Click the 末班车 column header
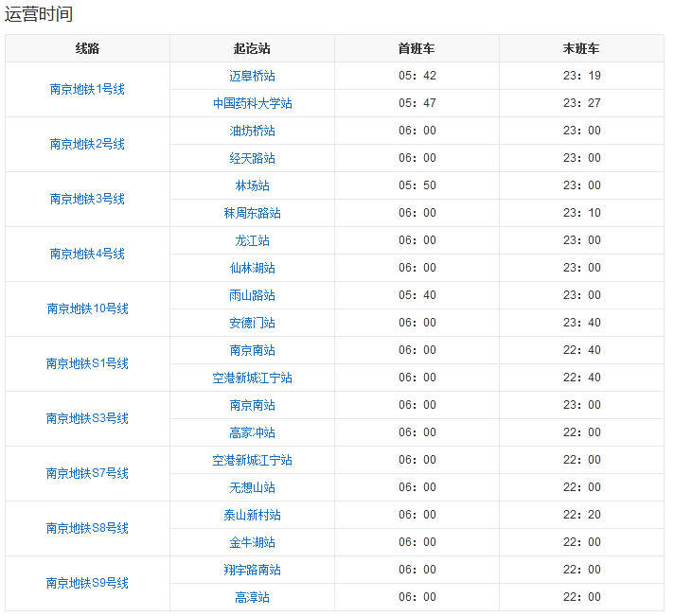 (x=581, y=48)
